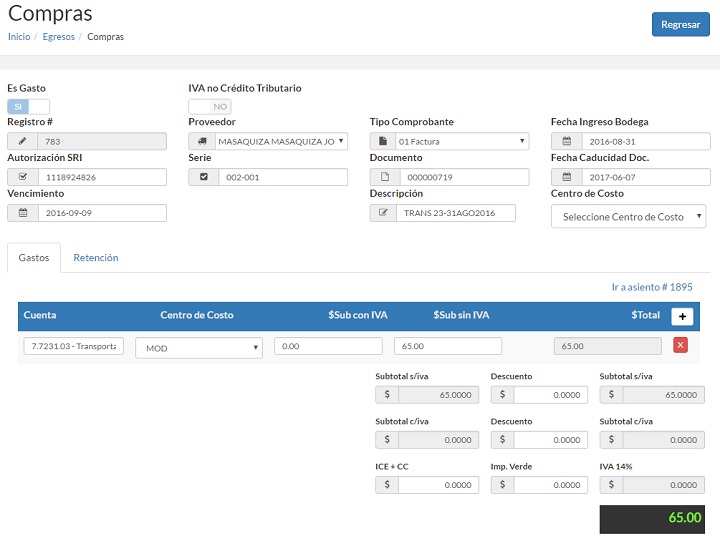Image resolution: width=720 pixels, height=556 pixels.
Task: Click the Regresar button
Action: click(x=680, y=25)
